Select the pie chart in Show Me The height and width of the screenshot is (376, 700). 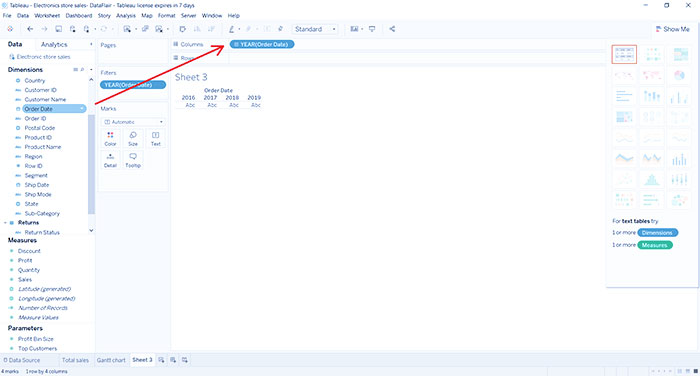click(679, 75)
